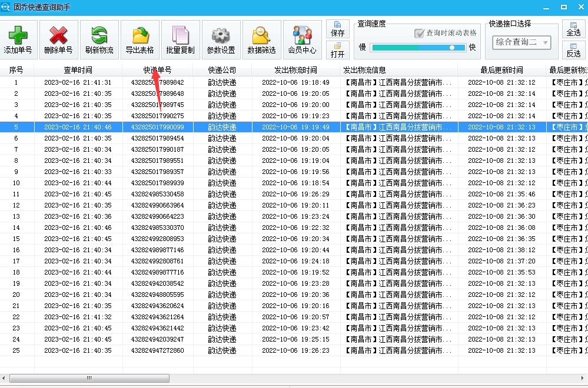The height and width of the screenshot is (388, 588).
Task: Open 会员中心 member center
Action: 303,40
